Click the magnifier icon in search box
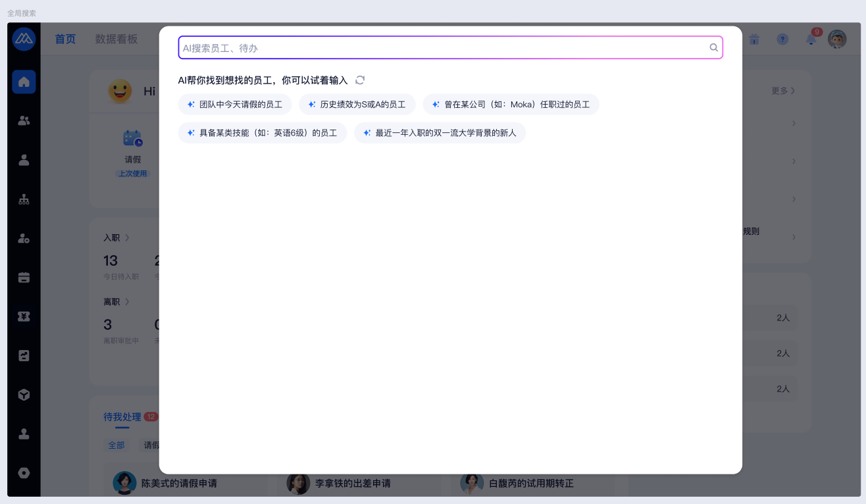Screen dimensions: 866x504 coord(713,47)
